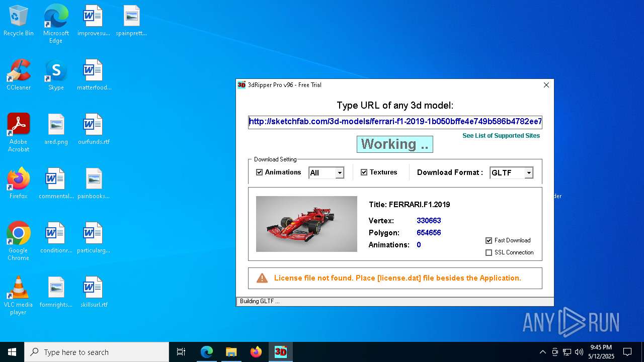Open CCleaner desktop shortcut
Screen dimensions: 644x362
pos(19,75)
